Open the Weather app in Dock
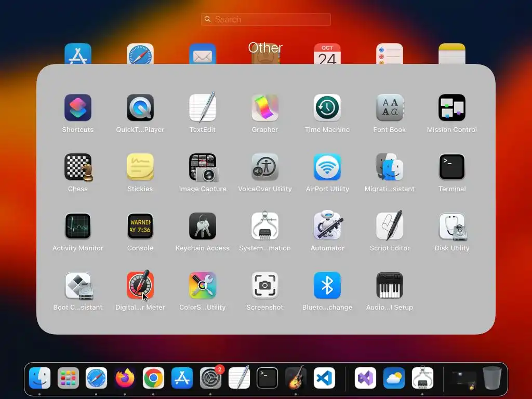 [x=394, y=378]
